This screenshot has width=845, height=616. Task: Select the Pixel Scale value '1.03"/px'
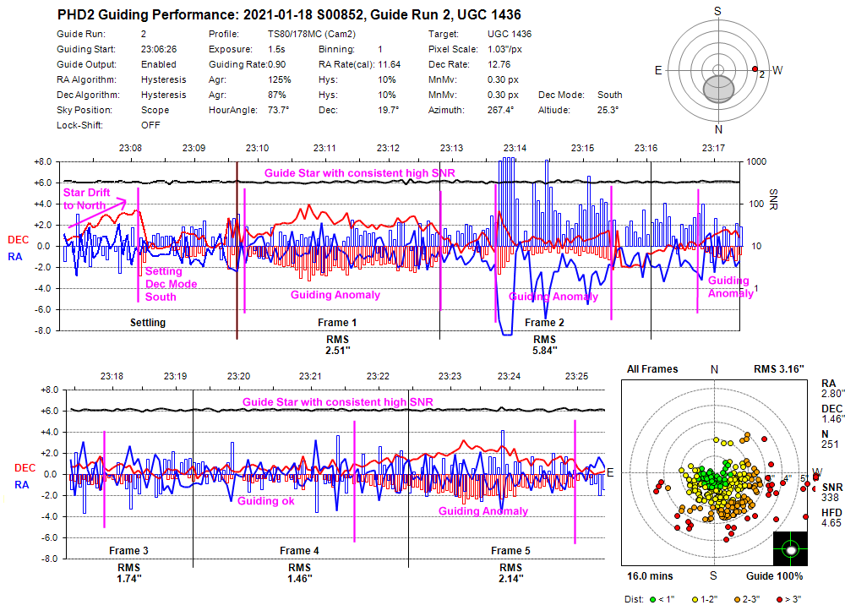[505, 49]
